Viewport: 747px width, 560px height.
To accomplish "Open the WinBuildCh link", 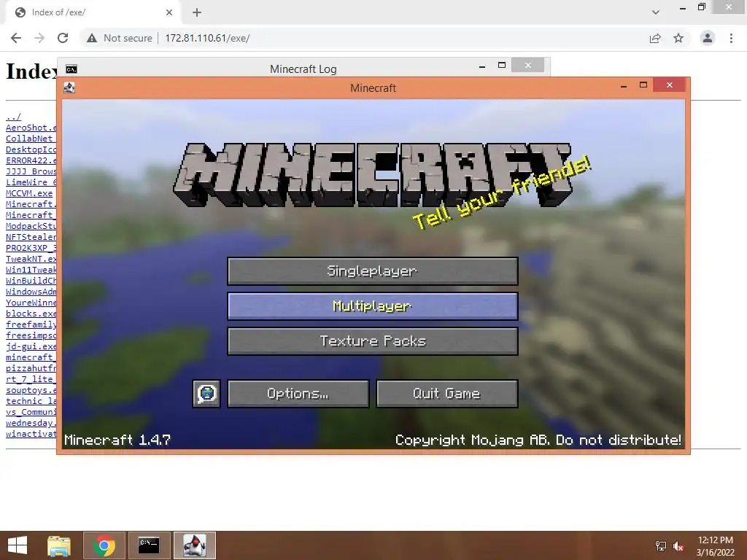I will tap(31, 281).
